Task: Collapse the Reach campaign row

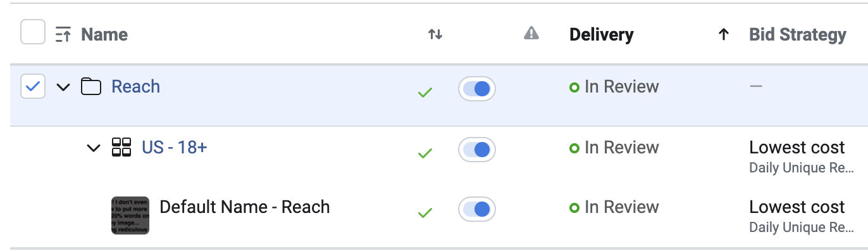Action: pos(63,87)
